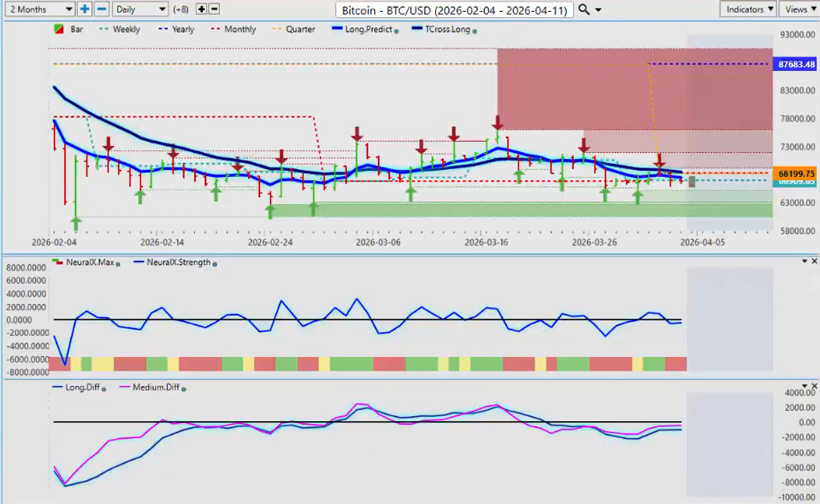Click the blue plus zoom-in range button
This screenshot has width=820, height=504.
(x=85, y=9)
